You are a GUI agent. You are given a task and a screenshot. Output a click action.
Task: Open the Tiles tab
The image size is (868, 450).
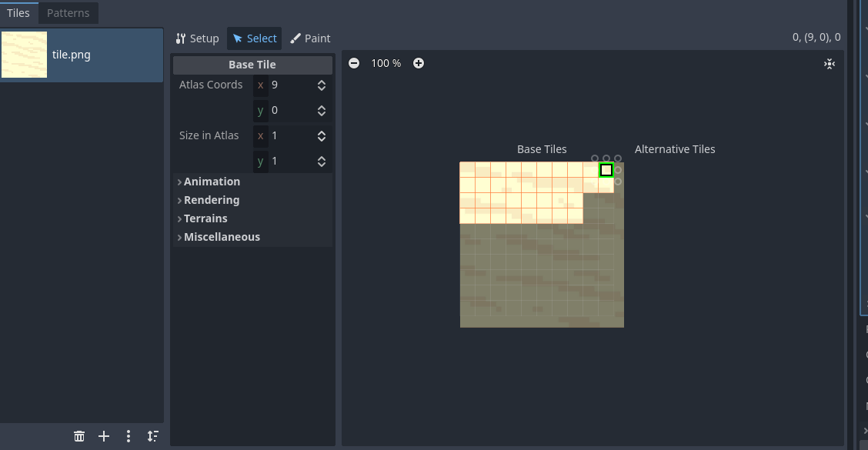tap(18, 12)
